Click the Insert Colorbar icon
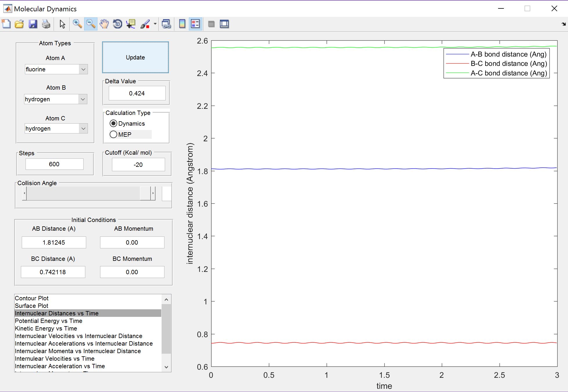 click(182, 24)
